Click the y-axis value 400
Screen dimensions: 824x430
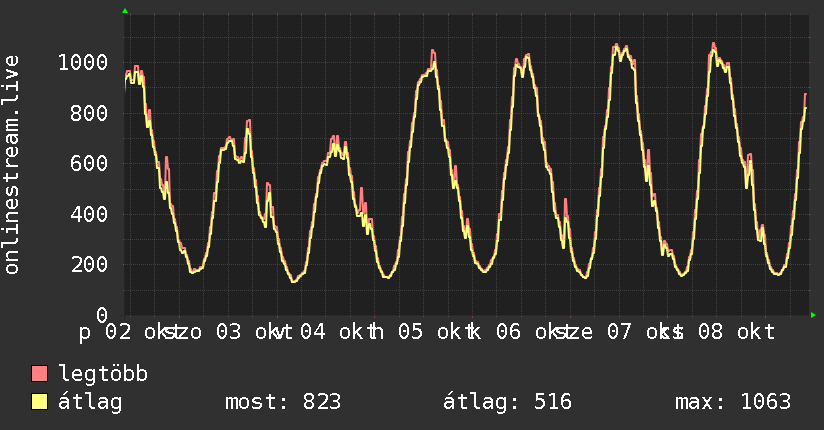click(x=89, y=214)
